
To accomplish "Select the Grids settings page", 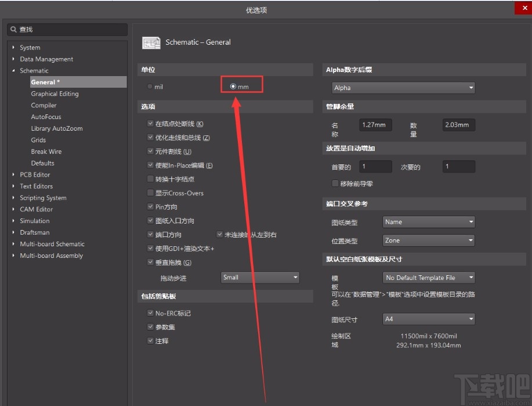I will click(x=42, y=140).
